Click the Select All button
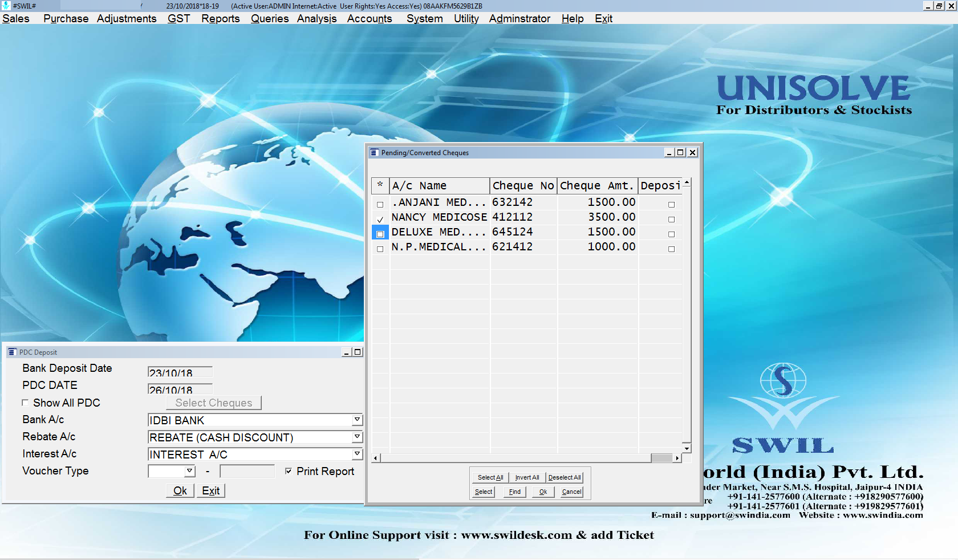The image size is (958, 560). pyautogui.click(x=490, y=477)
